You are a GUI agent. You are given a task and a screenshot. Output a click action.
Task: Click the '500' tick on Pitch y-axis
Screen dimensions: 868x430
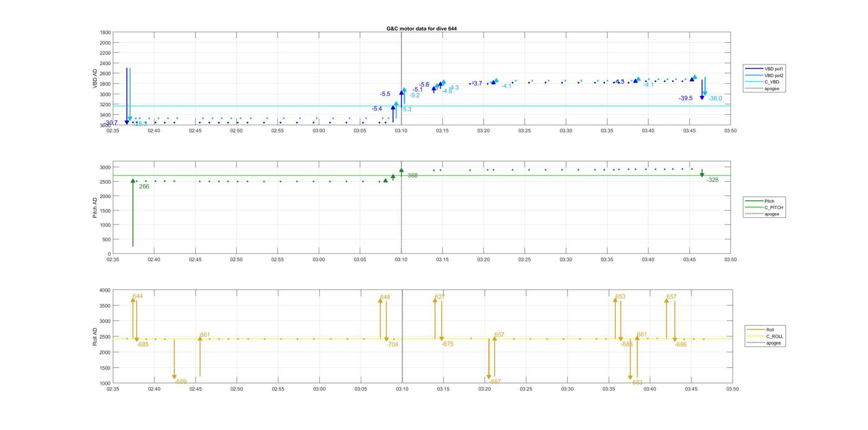click(107, 240)
